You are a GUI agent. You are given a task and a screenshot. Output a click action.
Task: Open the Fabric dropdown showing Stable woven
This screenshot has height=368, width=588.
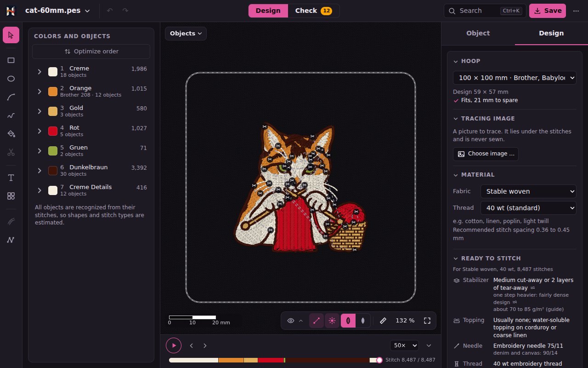pos(528,191)
